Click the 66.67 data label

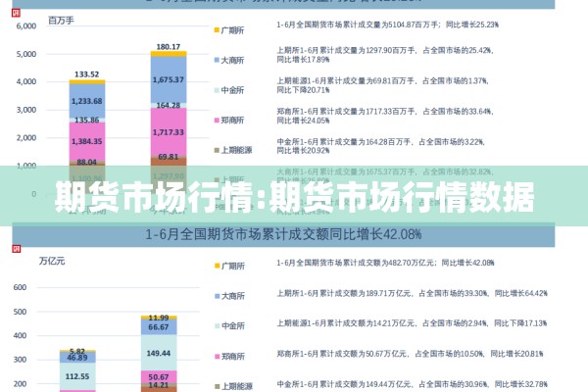[159, 327]
